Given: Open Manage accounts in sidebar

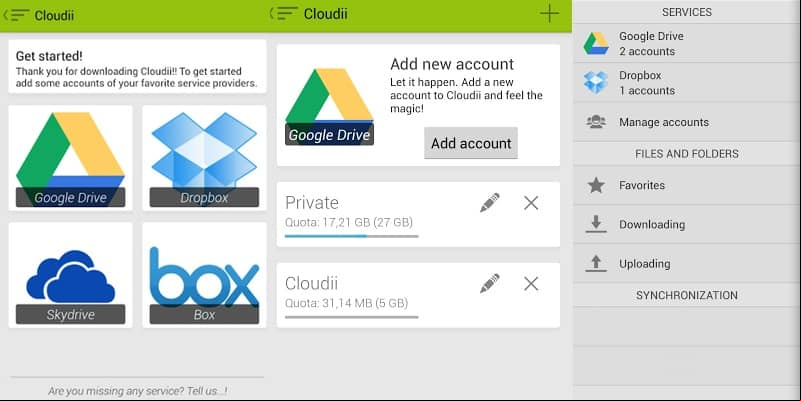Looking at the screenshot, I should click(x=687, y=122).
